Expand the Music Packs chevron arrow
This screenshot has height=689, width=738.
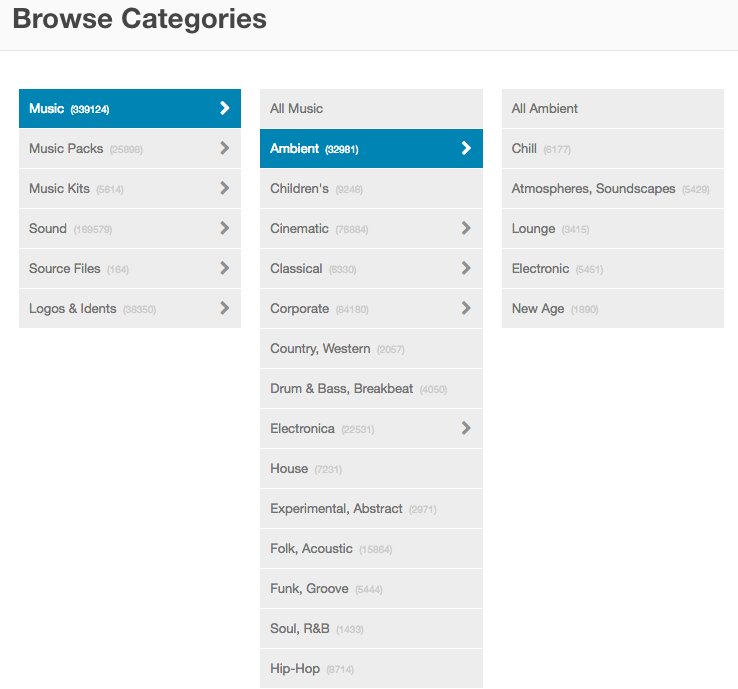point(225,148)
